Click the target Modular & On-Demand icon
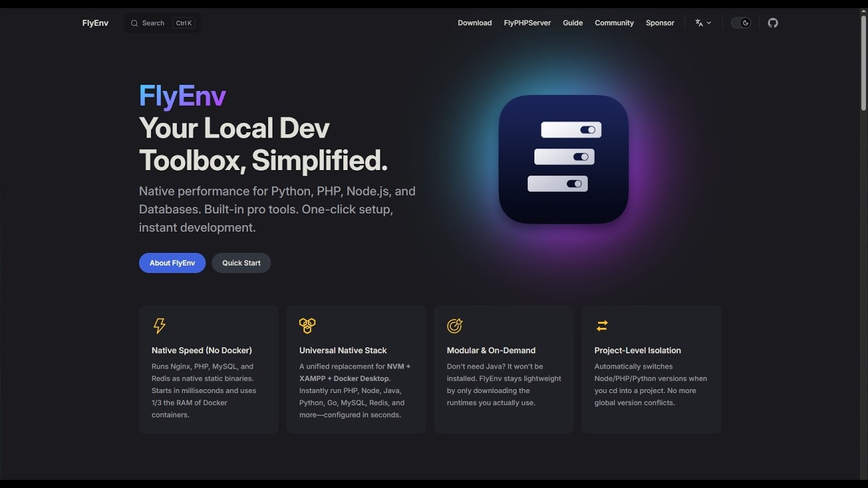Screen dimensions: 868x488 coord(454,326)
